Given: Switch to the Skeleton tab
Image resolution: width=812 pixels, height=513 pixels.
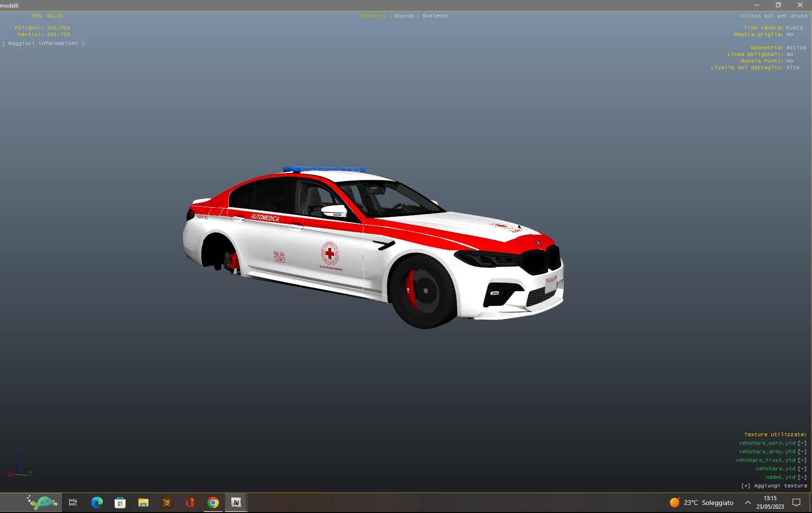Looking at the screenshot, I should [x=435, y=16].
